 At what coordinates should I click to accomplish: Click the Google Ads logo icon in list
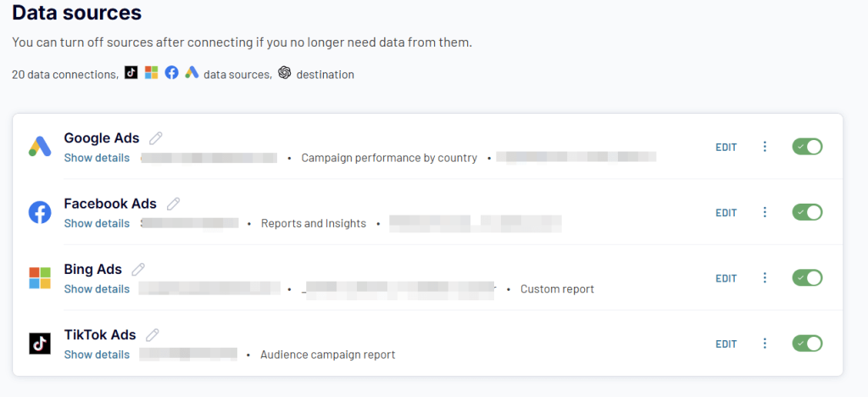click(40, 147)
